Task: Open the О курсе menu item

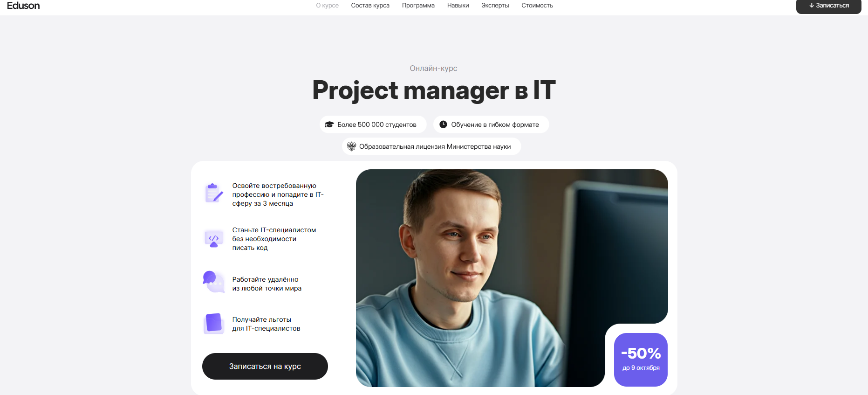Action: coord(327,6)
